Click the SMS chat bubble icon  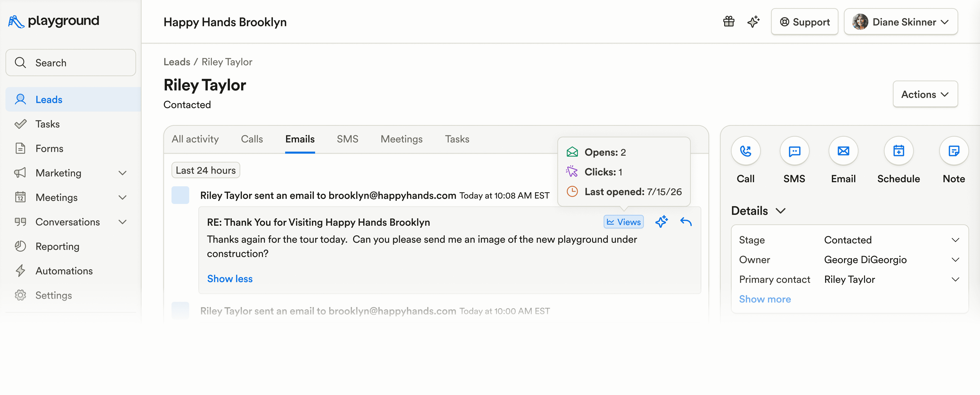[x=794, y=151]
